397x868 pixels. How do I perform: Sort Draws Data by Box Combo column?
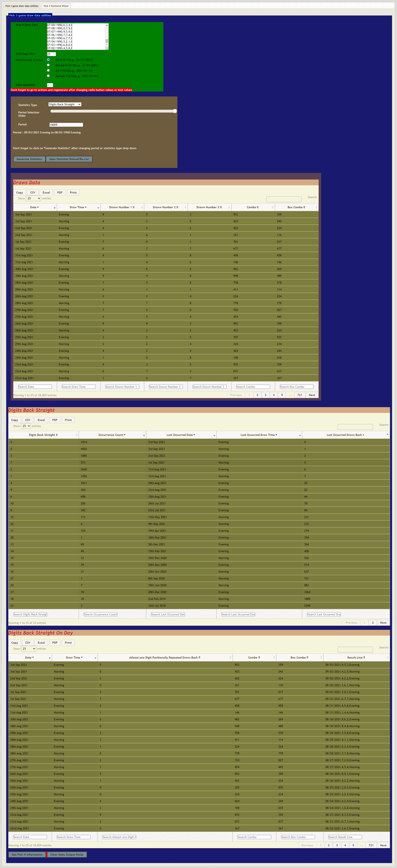297,207
